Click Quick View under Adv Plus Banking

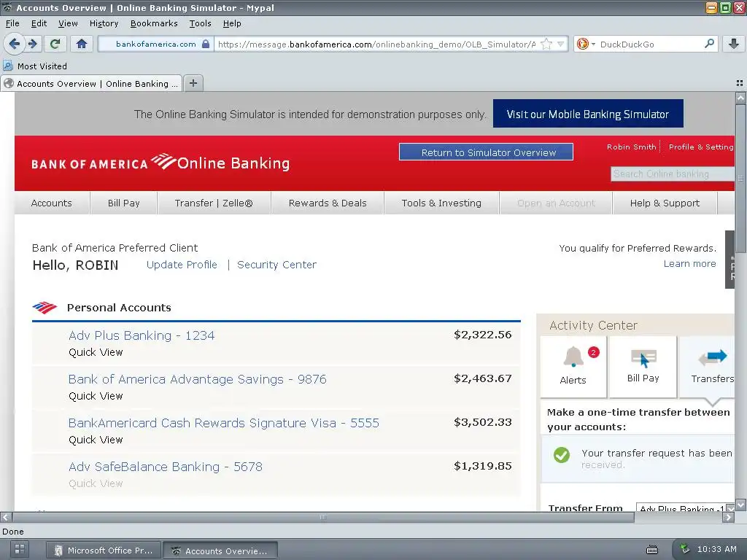pyautogui.click(x=96, y=352)
